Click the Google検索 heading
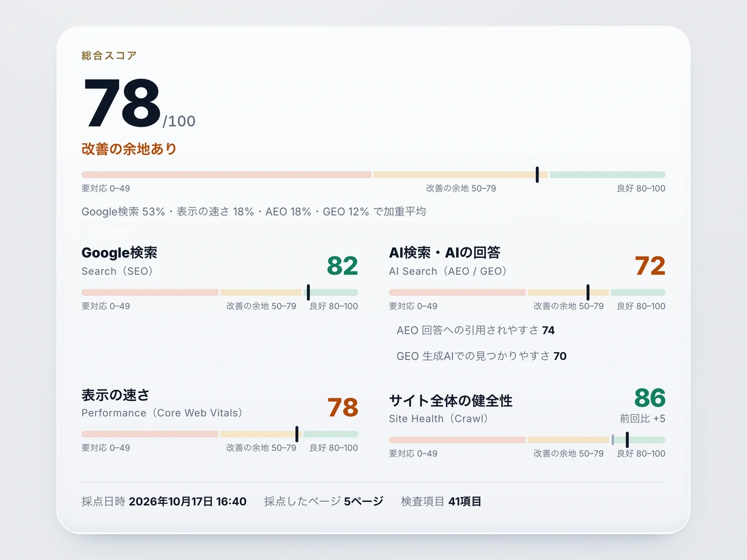The height and width of the screenshot is (560, 747). 119,253
